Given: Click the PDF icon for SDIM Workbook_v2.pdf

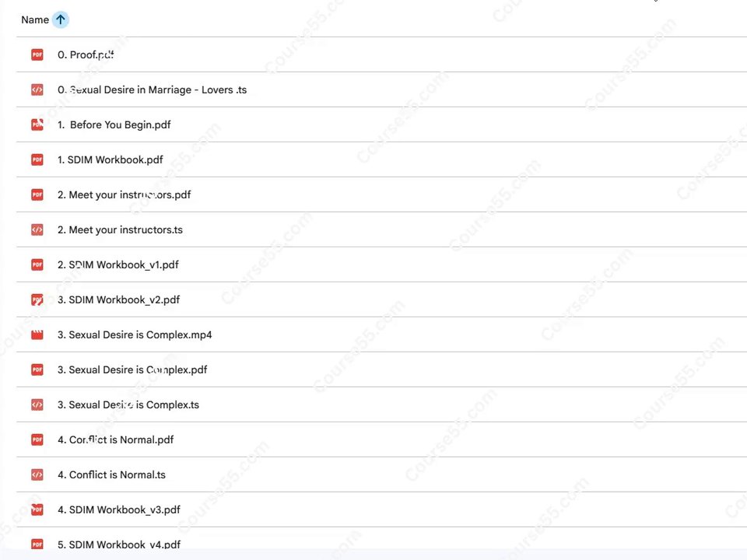Looking at the screenshot, I should point(37,299).
